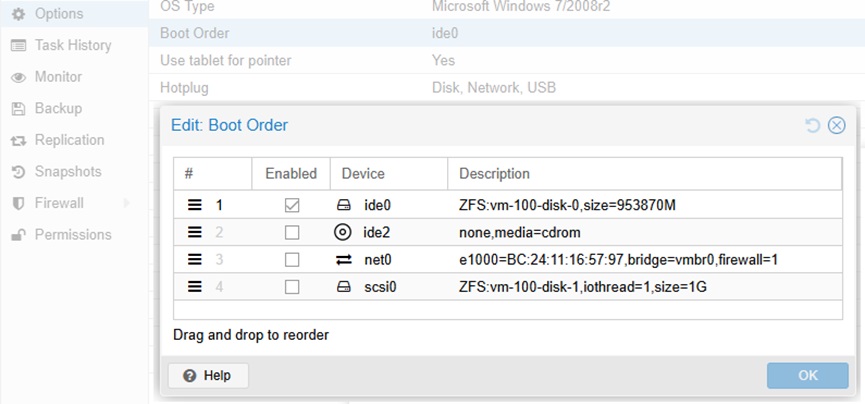
Task: Click the hard disk icon beside scsi0
Action: coord(343,286)
